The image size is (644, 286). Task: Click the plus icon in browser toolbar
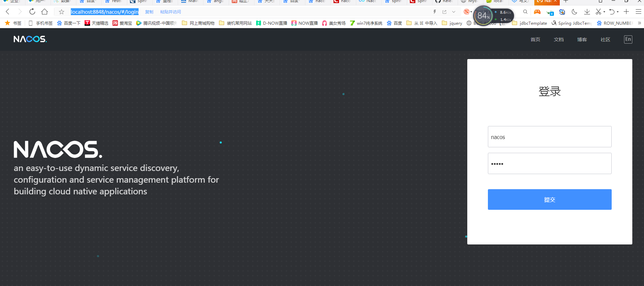coord(626,12)
